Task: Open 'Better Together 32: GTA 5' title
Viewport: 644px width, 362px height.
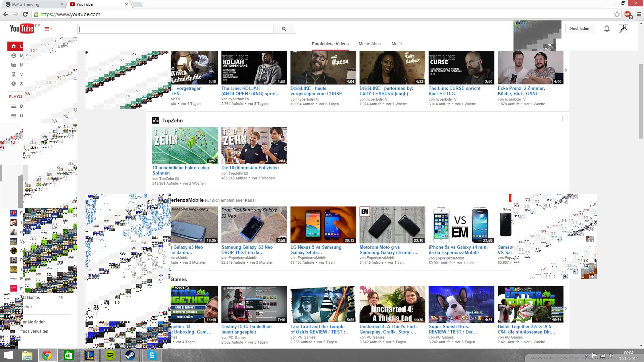Action: [526, 329]
